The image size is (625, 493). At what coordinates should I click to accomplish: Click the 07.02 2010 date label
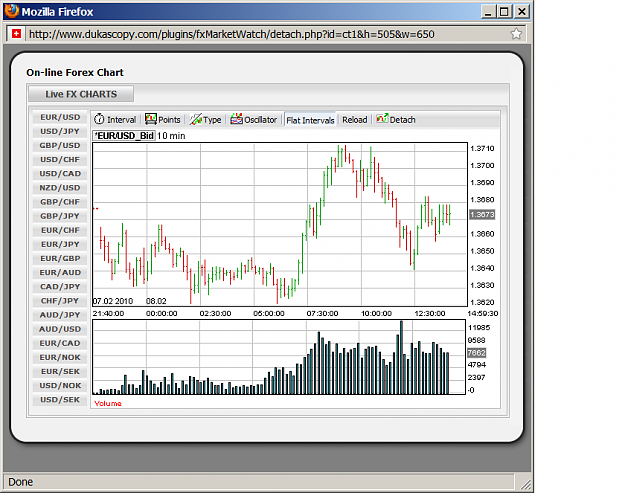(x=113, y=301)
